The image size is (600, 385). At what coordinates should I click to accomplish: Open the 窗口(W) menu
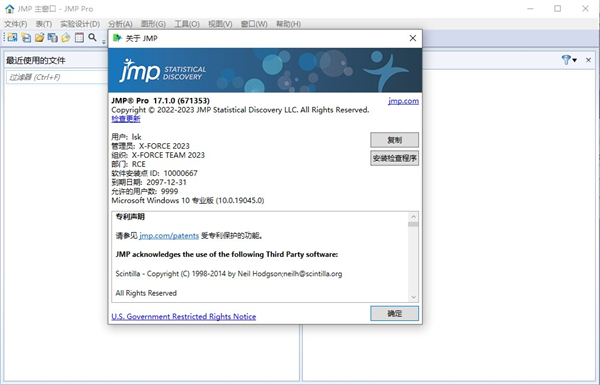(x=254, y=24)
